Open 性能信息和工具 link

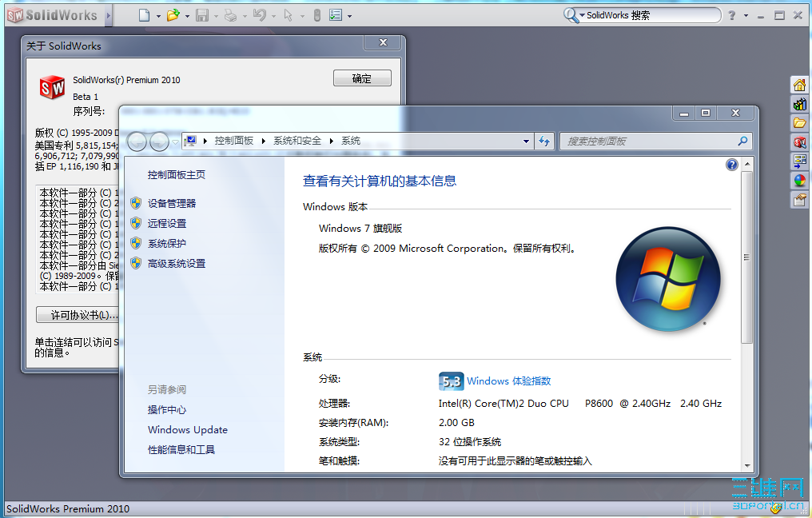(x=181, y=449)
